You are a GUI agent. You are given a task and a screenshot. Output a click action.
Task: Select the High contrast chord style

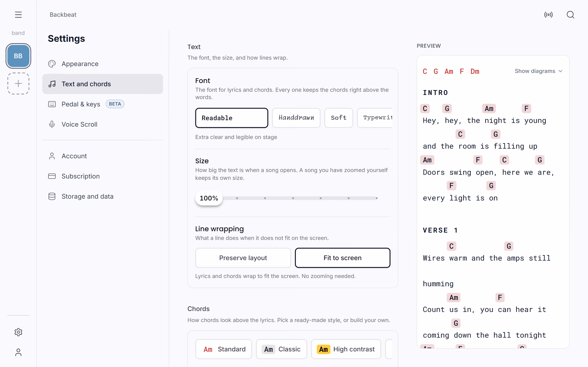(x=346, y=349)
